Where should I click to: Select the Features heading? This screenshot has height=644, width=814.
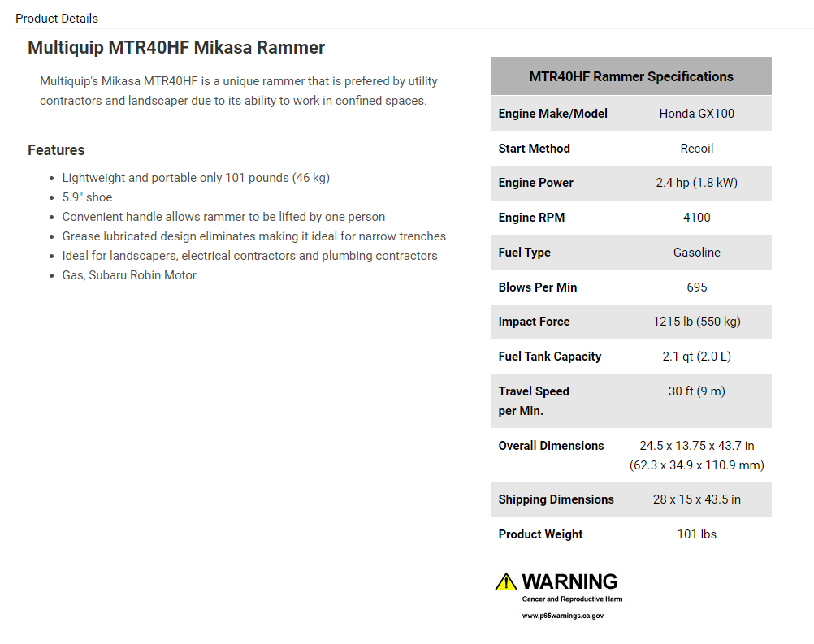pyautogui.click(x=56, y=150)
